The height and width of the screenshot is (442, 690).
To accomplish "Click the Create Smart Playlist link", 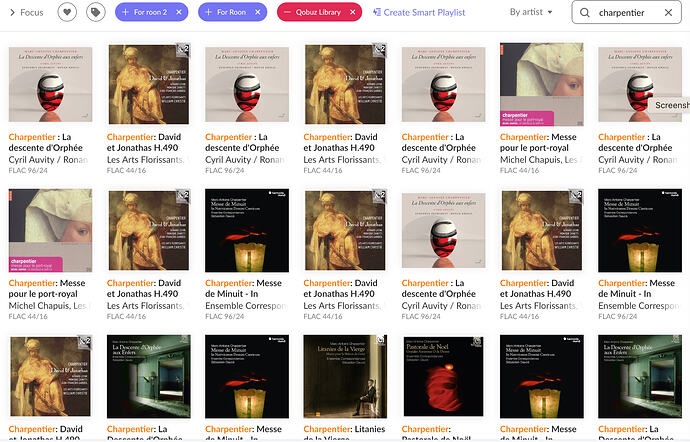I will click(424, 12).
